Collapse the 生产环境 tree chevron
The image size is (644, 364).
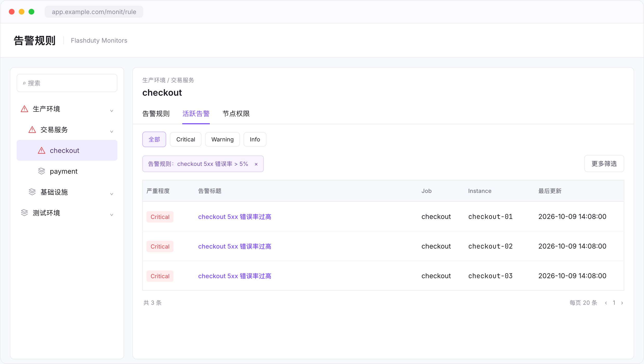point(112,110)
